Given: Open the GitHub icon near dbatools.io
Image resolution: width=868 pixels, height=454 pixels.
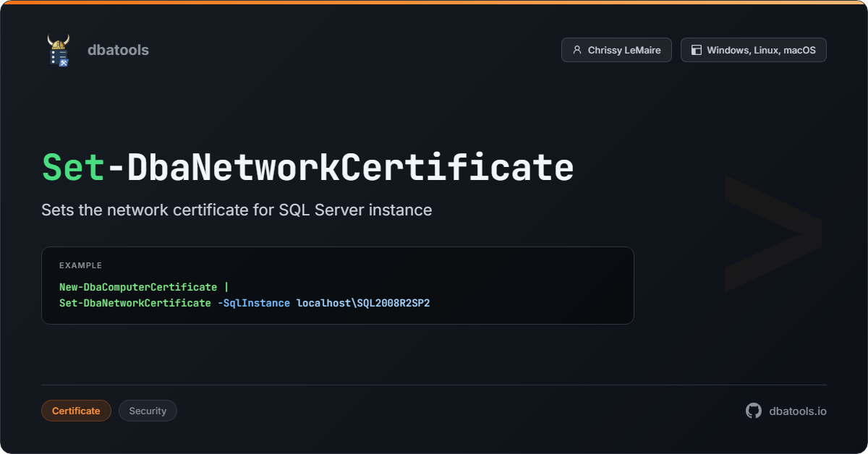Looking at the screenshot, I should point(753,410).
